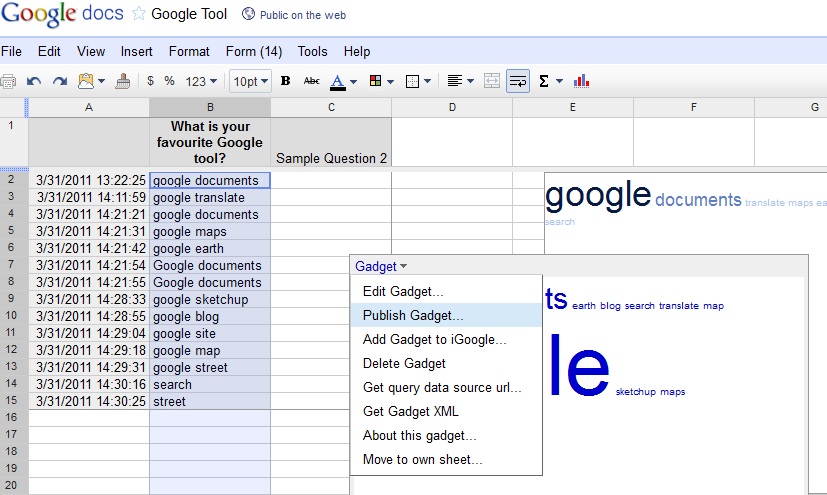Image resolution: width=827 pixels, height=495 pixels.
Task: Click the 'google translate' cell
Action: pos(210,198)
